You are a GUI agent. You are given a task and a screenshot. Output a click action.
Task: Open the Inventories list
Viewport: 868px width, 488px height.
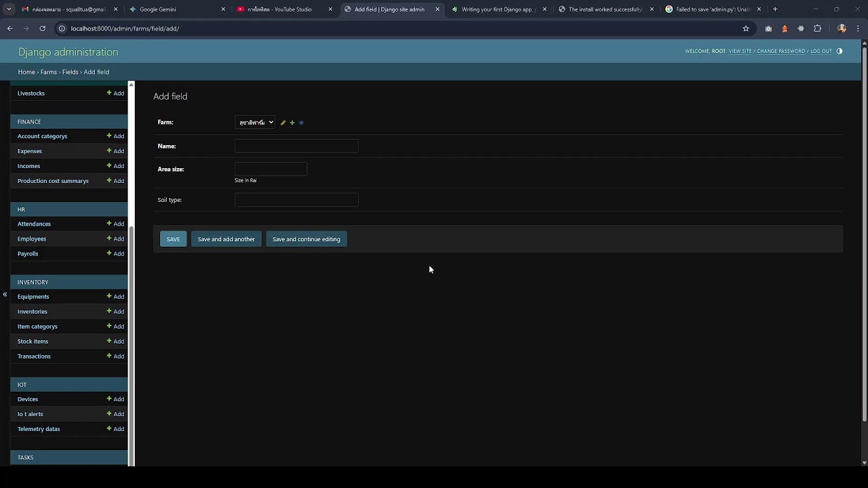[x=33, y=312]
